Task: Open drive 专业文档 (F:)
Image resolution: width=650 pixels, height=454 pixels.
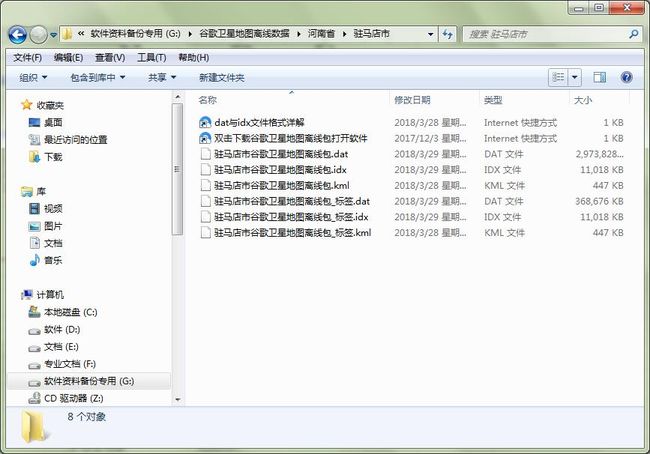Action: (x=70, y=364)
